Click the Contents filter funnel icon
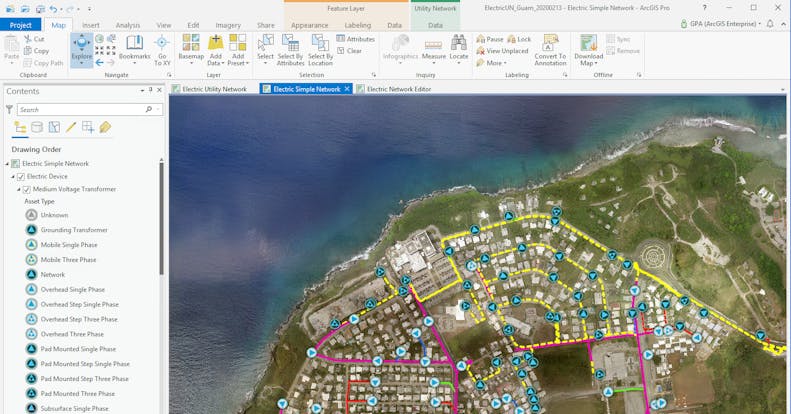Viewport: 791px width, 414px height. click(x=9, y=109)
